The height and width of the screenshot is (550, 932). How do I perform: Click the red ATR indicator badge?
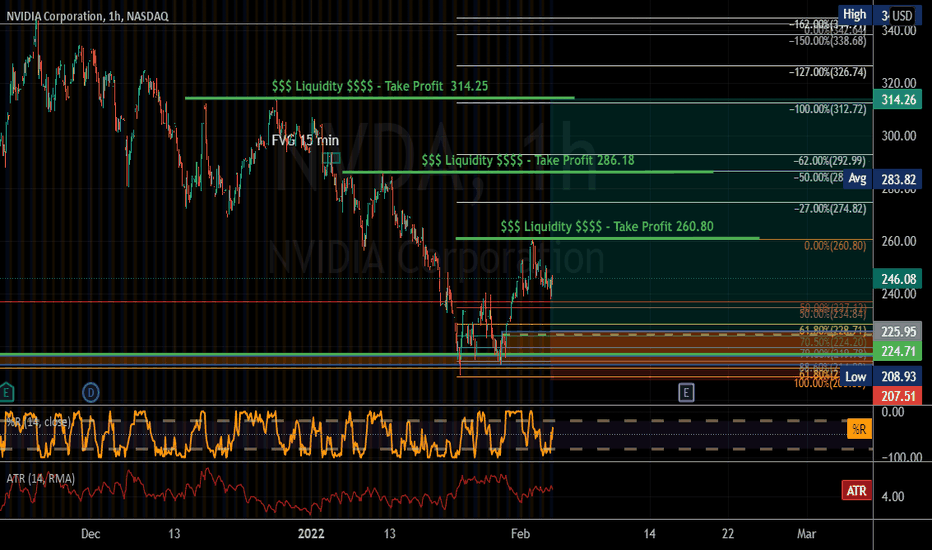point(856,491)
